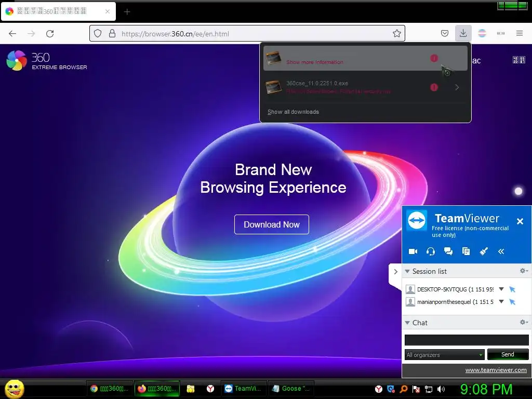Open Yandex browser taskbar icon
The image size is (532, 399).
click(210, 389)
